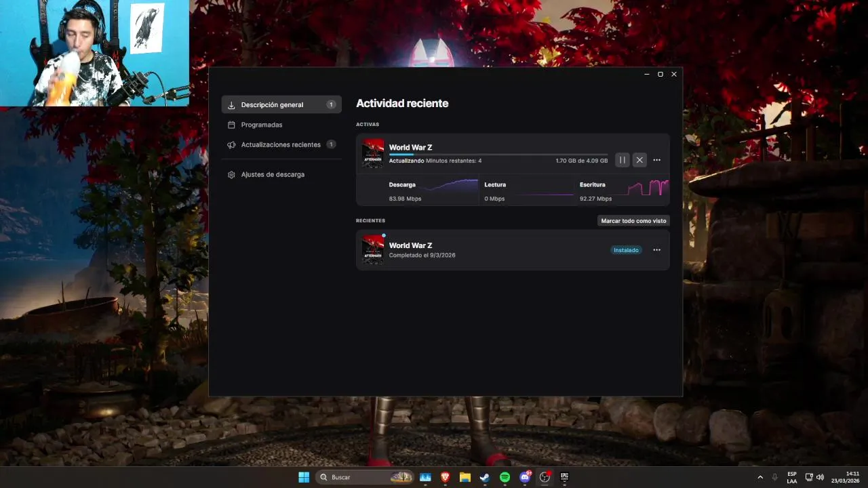
Task: Click the badge count on Actualizaciones recientes
Action: (331, 144)
